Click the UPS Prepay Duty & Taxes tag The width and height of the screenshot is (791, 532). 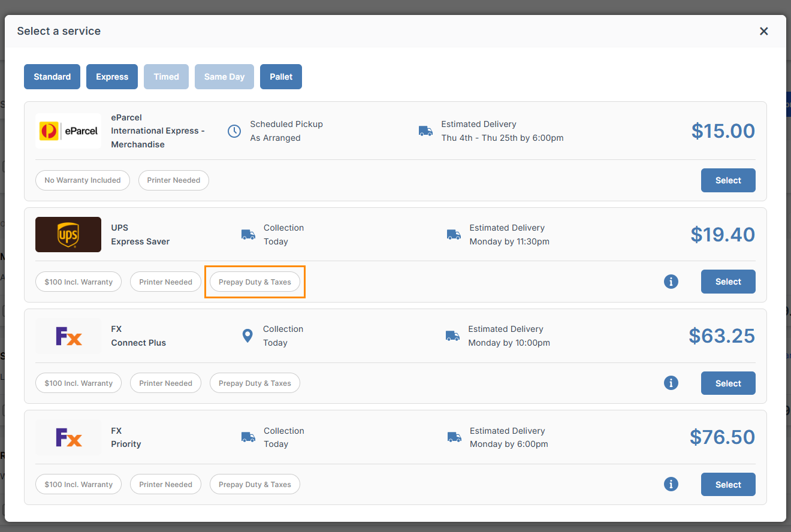[255, 282]
